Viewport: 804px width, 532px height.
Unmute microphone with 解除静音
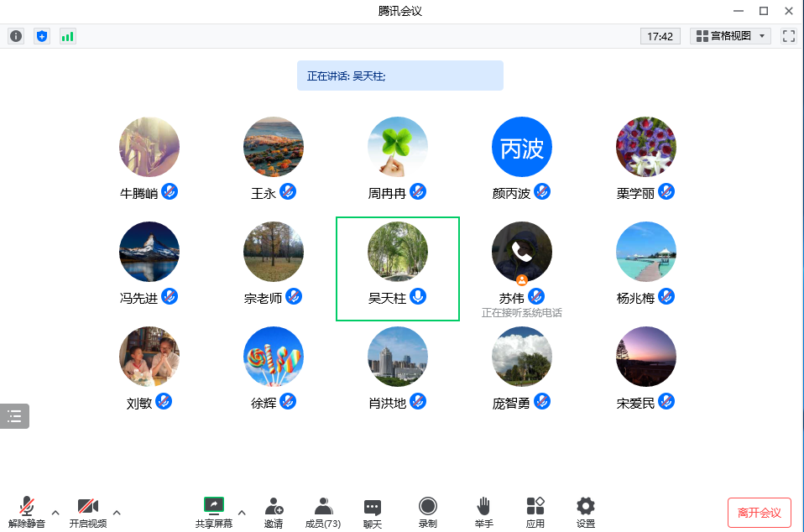click(27, 513)
